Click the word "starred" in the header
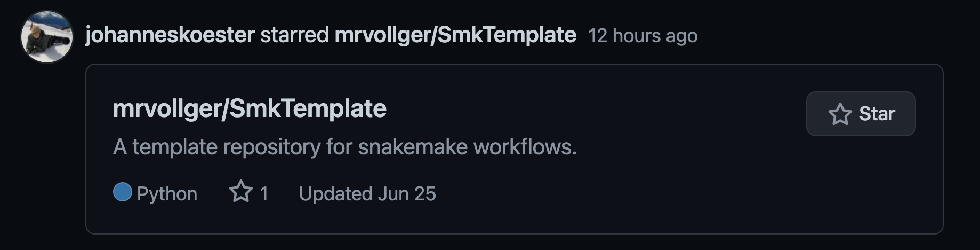The height and width of the screenshot is (250, 980). (294, 35)
